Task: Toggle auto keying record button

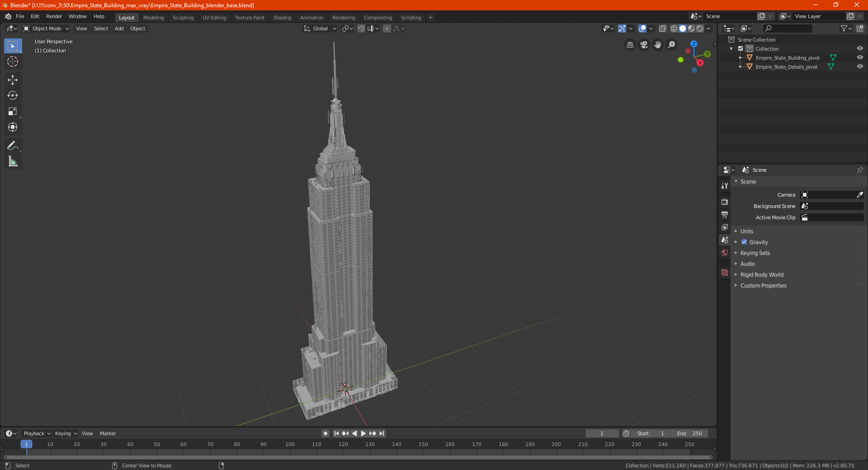Action: pos(325,433)
